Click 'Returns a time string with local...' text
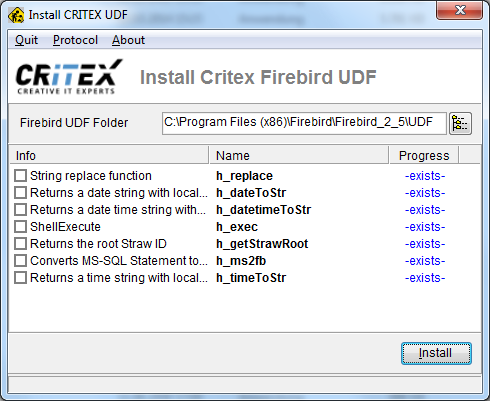 [119, 278]
